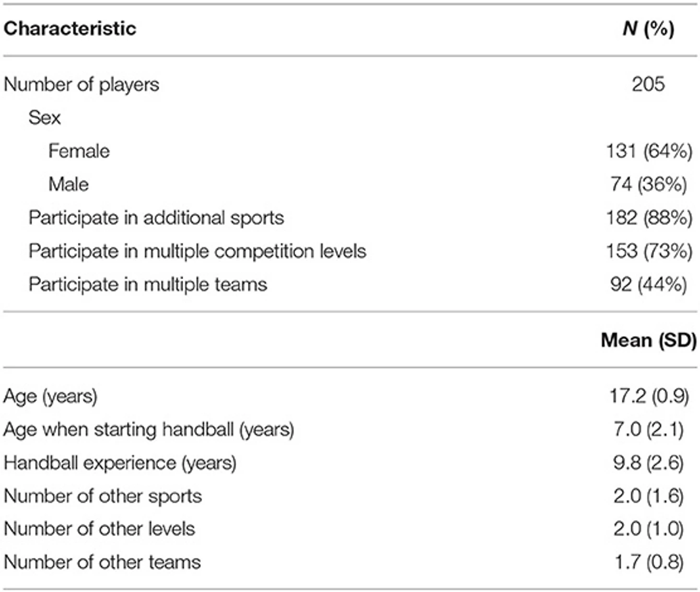The width and height of the screenshot is (700, 592).
Task: Select Participate in multiple competition levels
Action: click(x=198, y=251)
